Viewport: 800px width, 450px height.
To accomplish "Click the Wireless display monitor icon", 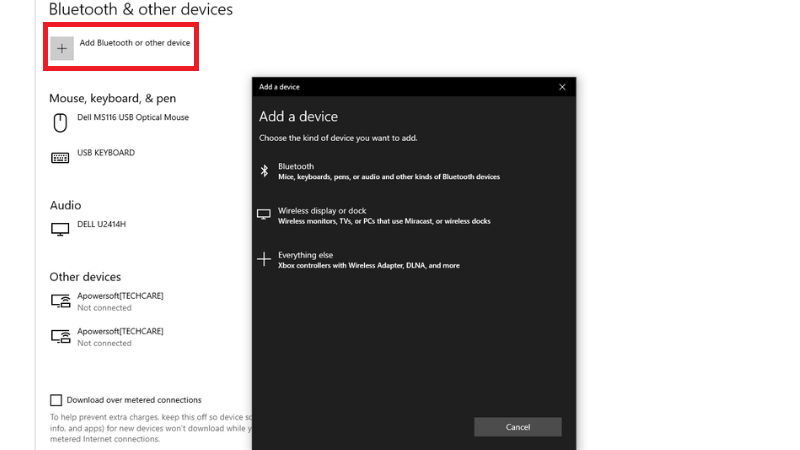I will [264, 214].
